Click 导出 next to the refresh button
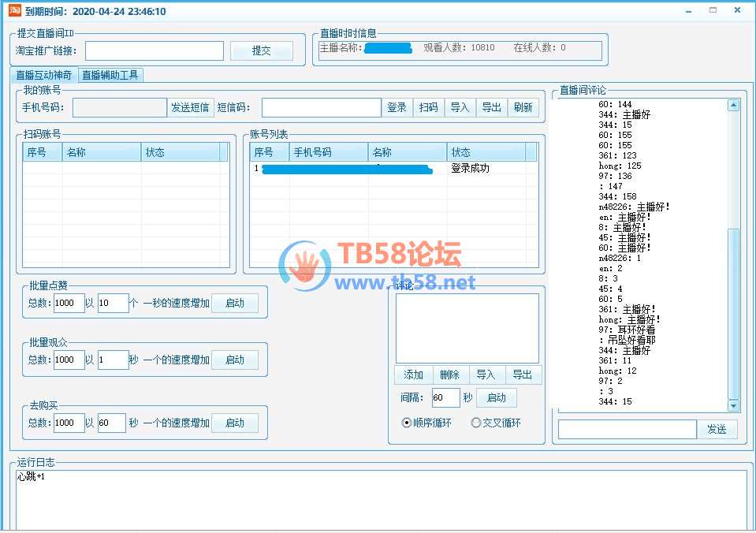 click(491, 107)
